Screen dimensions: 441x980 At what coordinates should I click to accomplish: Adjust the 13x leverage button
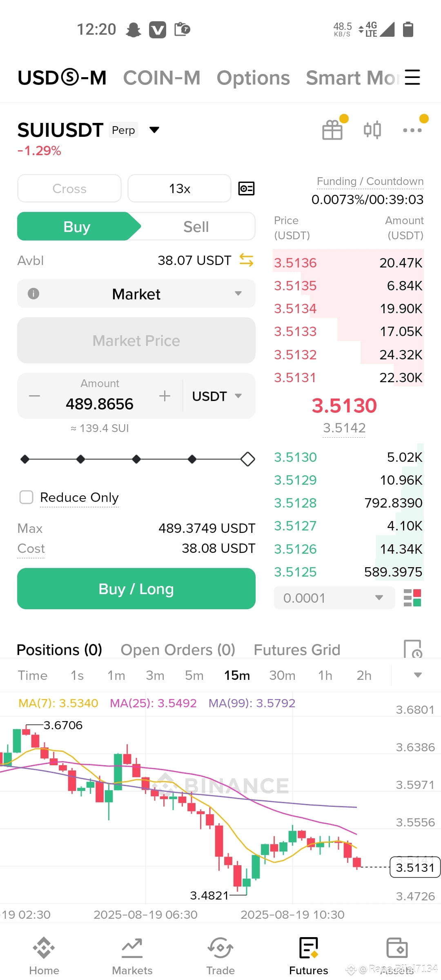click(180, 189)
